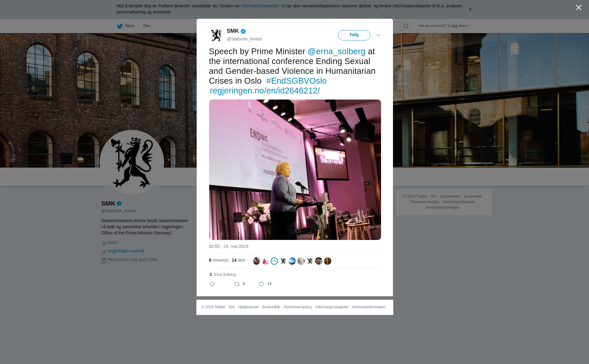This screenshot has width=589, height=364.
Task: Click the retweet icon under the tweet
Action: point(237,284)
